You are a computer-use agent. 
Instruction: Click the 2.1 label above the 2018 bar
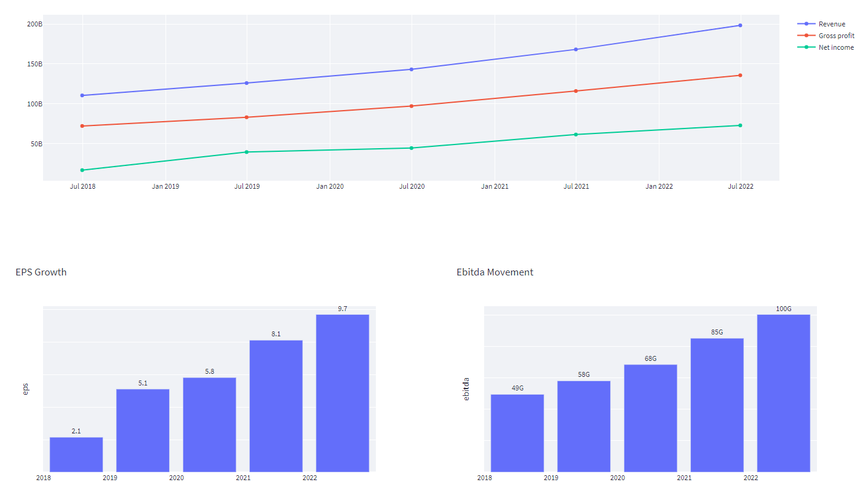76,430
